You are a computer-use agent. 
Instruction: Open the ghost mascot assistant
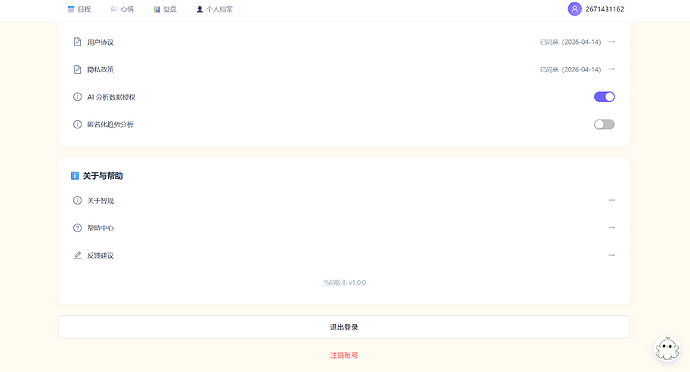click(x=667, y=349)
